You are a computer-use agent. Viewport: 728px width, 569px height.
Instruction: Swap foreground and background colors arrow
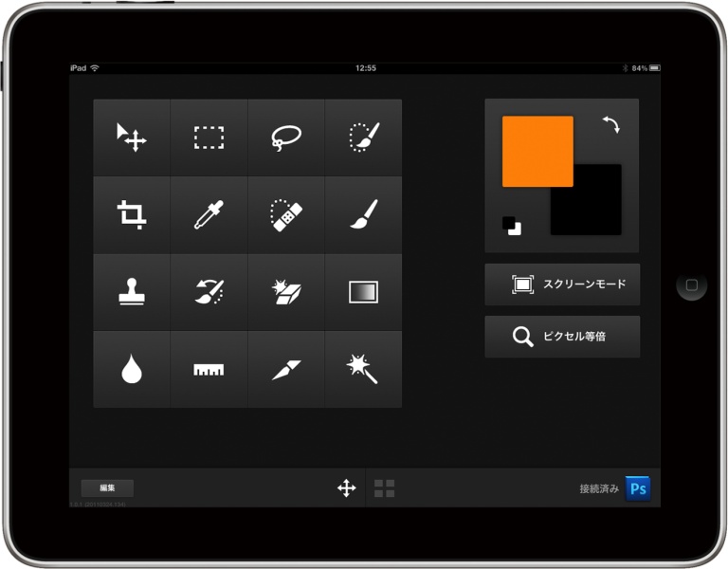coord(611,124)
